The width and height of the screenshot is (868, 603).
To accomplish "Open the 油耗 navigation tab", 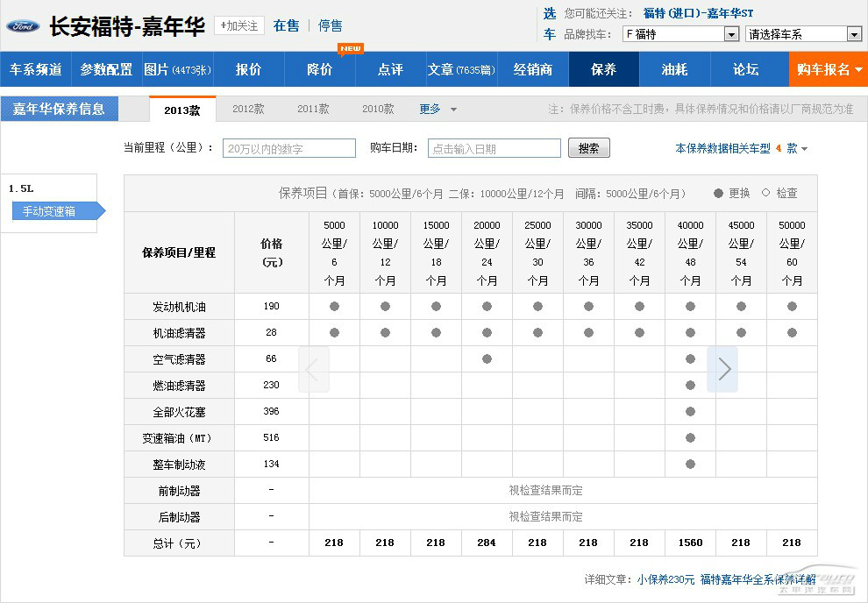I will pos(674,69).
